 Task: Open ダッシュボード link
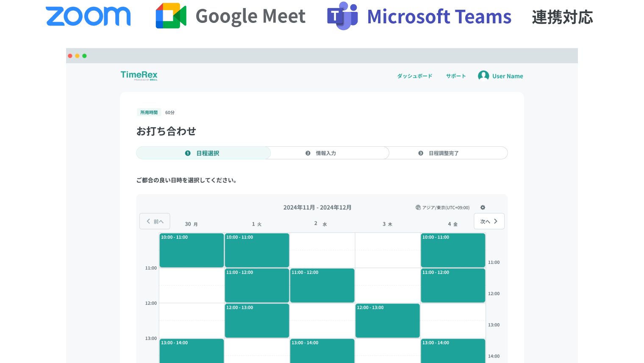click(415, 76)
